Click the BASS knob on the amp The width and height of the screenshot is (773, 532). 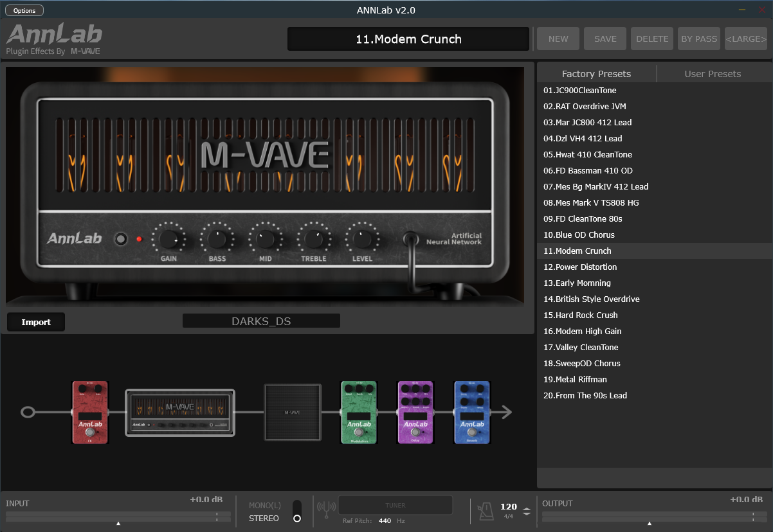tap(217, 240)
